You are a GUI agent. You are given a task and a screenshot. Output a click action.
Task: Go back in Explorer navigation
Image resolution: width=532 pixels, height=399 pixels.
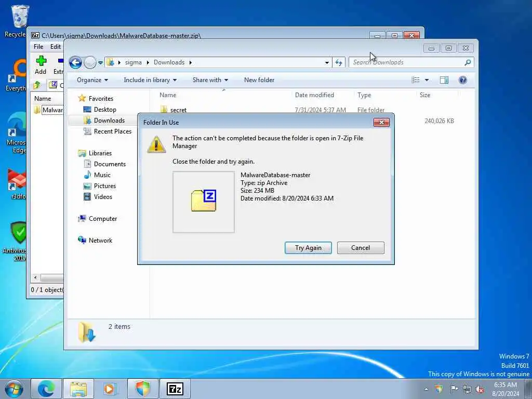(x=76, y=62)
